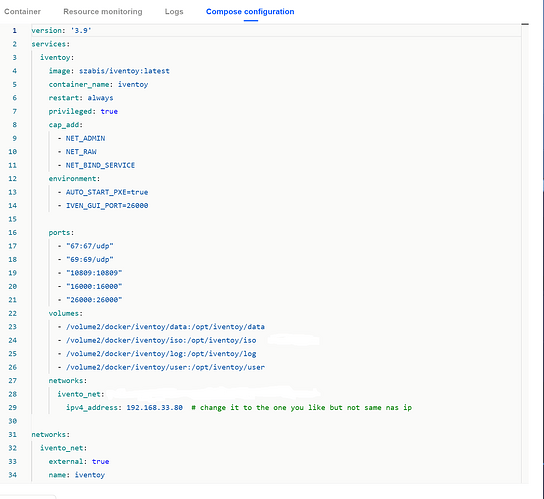This screenshot has width=544, height=499.
Task: Switch to the Container tab
Action: pos(22,11)
